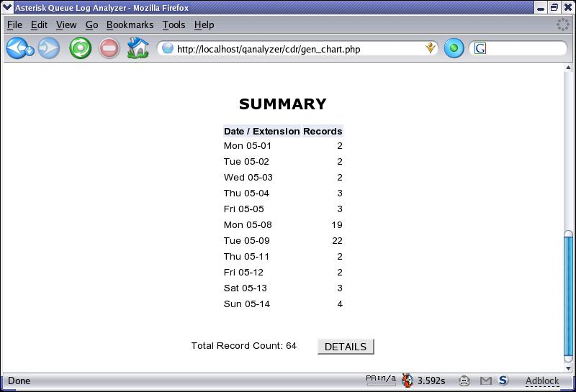Click the sad face status bar icon
The image size is (576, 392).
465,380
